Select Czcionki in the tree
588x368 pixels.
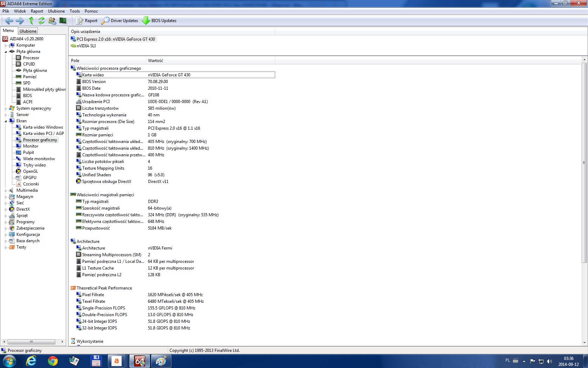coord(31,184)
